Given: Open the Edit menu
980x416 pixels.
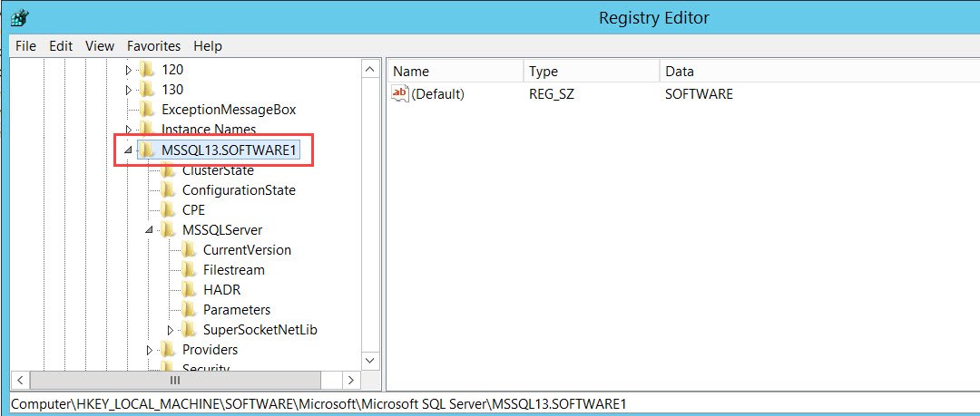Looking at the screenshot, I should coord(61,46).
